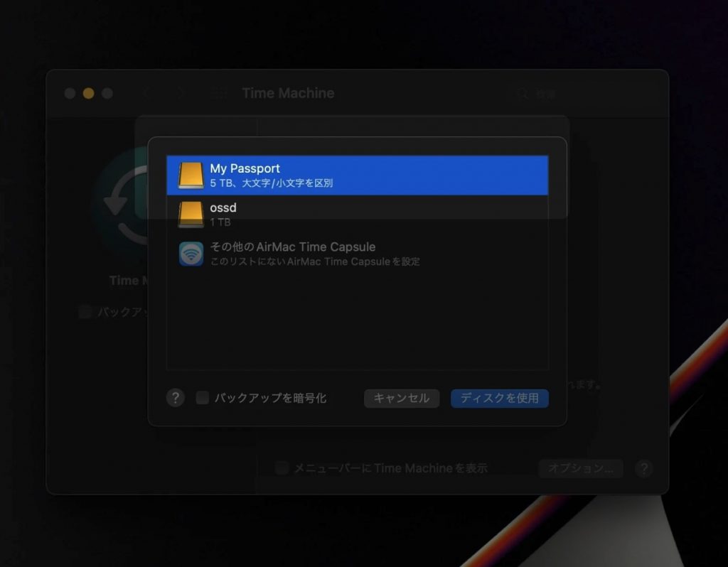Toggle メニューバーに Time Machine を表示 checkbox
Image resolution: width=728 pixels, height=567 pixels.
[x=282, y=468]
